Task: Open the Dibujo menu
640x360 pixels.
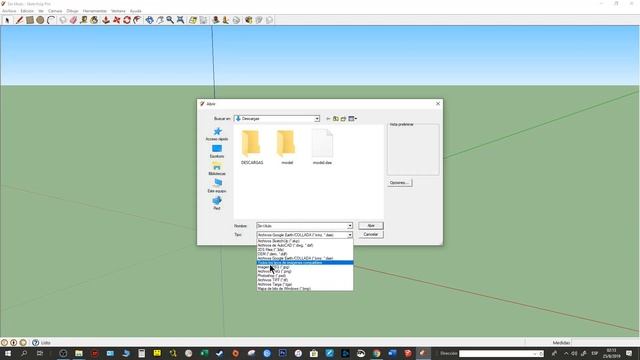Action: (x=73, y=11)
